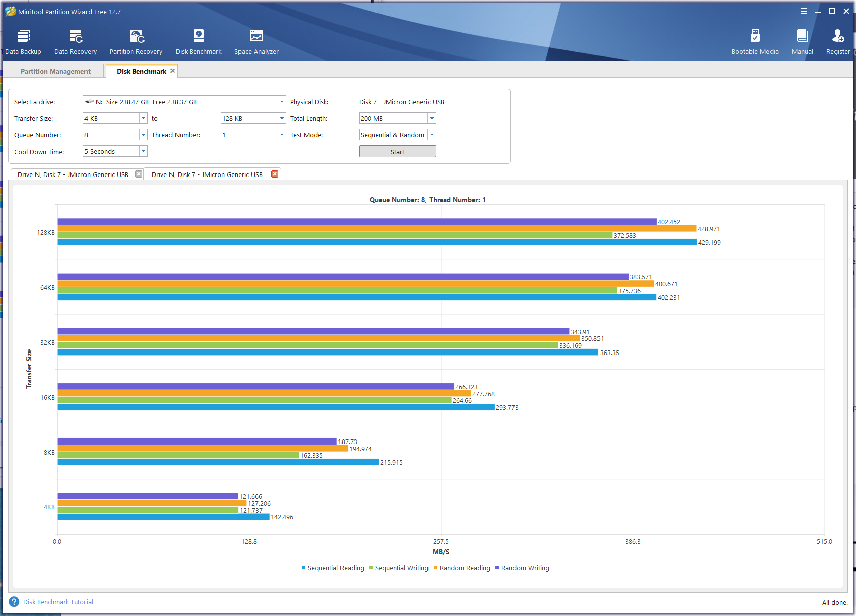Image resolution: width=856 pixels, height=616 pixels.
Task: Click the 128KB sequential reading bar
Action: click(x=377, y=242)
